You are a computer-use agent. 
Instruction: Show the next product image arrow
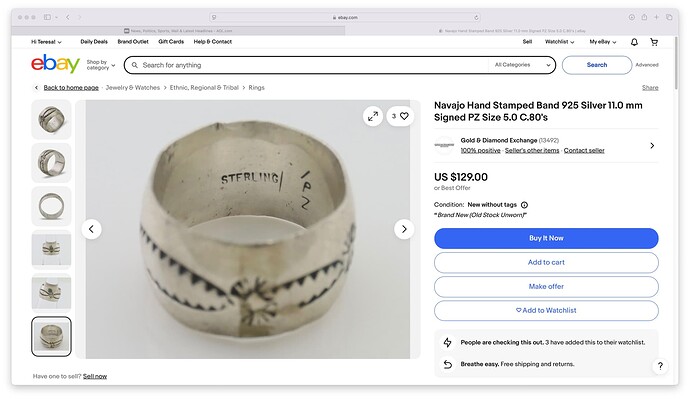(x=404, y=229)
